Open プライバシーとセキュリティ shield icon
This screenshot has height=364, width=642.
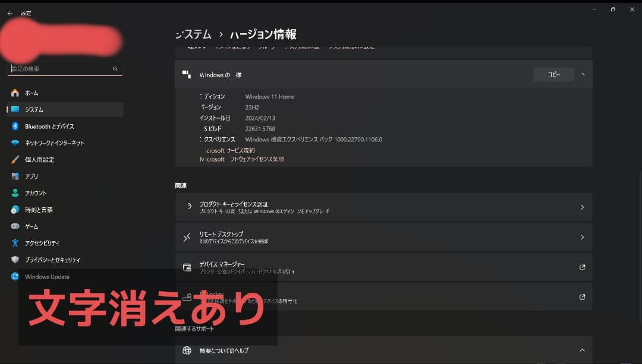coord(14,259)
